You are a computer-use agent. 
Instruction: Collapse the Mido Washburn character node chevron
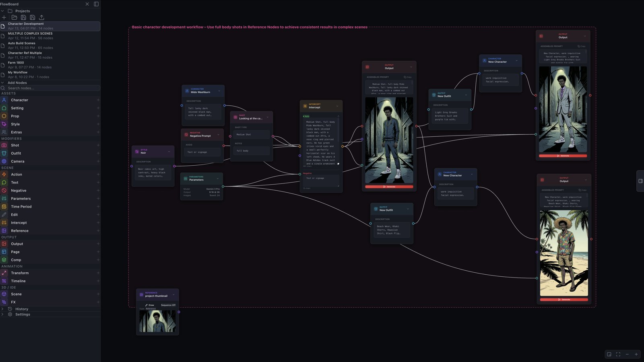click(219, 91)
